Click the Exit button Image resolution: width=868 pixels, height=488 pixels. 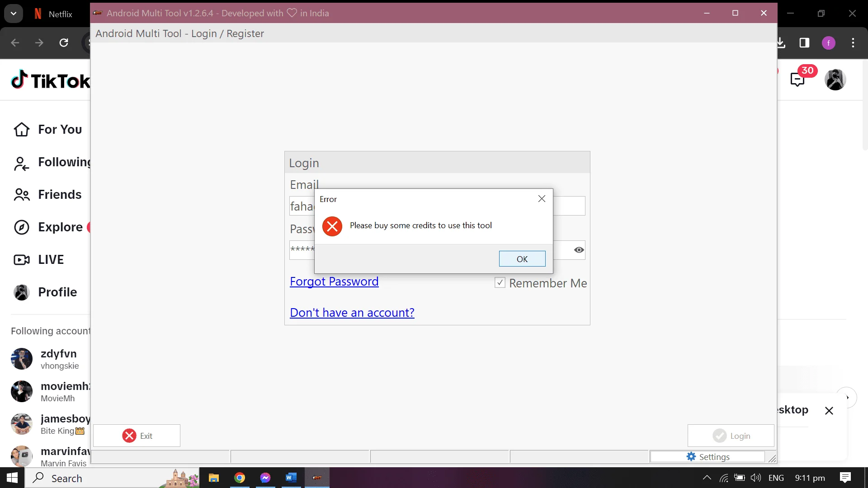(137, 436)
